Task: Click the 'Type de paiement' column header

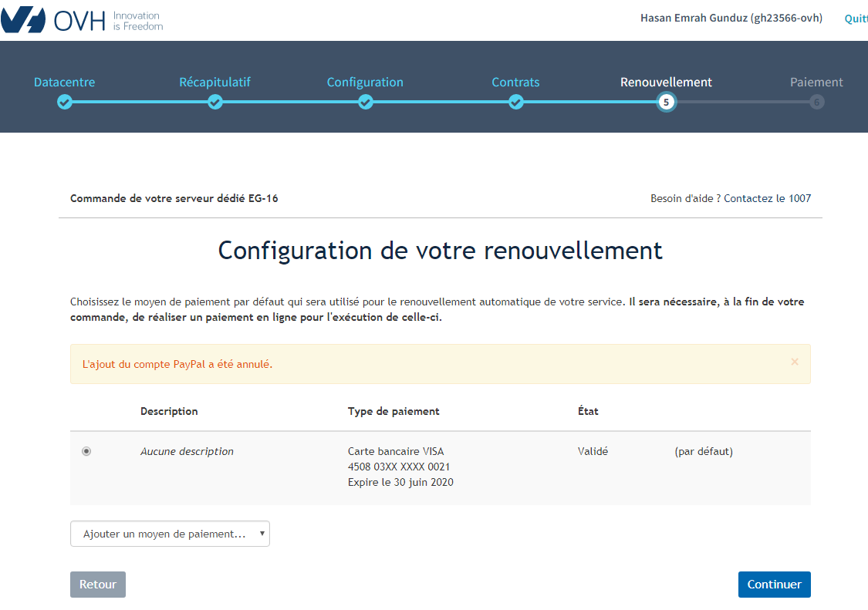Action: pos(393,411)
